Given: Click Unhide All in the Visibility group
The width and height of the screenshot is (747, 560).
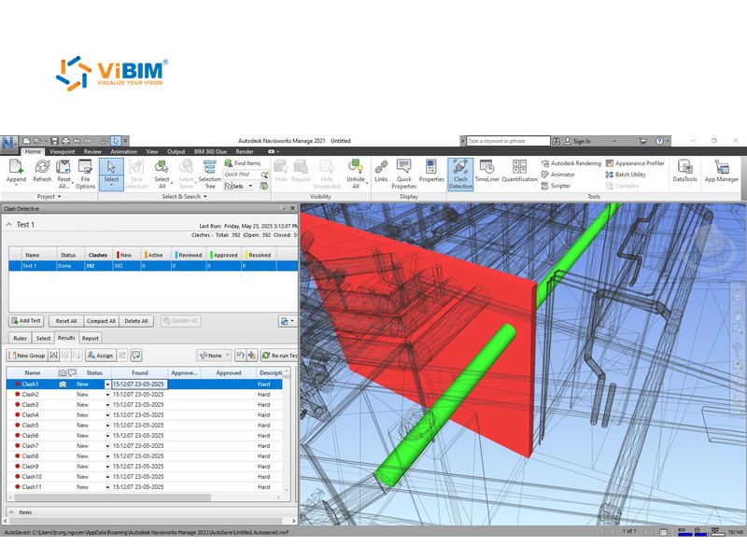Looking at the screenshot, I should click(x=356, y=175).
